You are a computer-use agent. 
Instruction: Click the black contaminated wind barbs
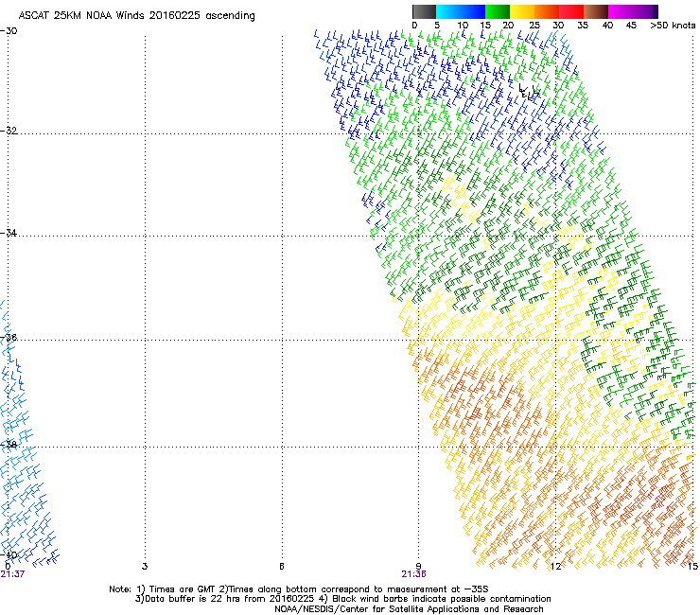click(529, 91)
